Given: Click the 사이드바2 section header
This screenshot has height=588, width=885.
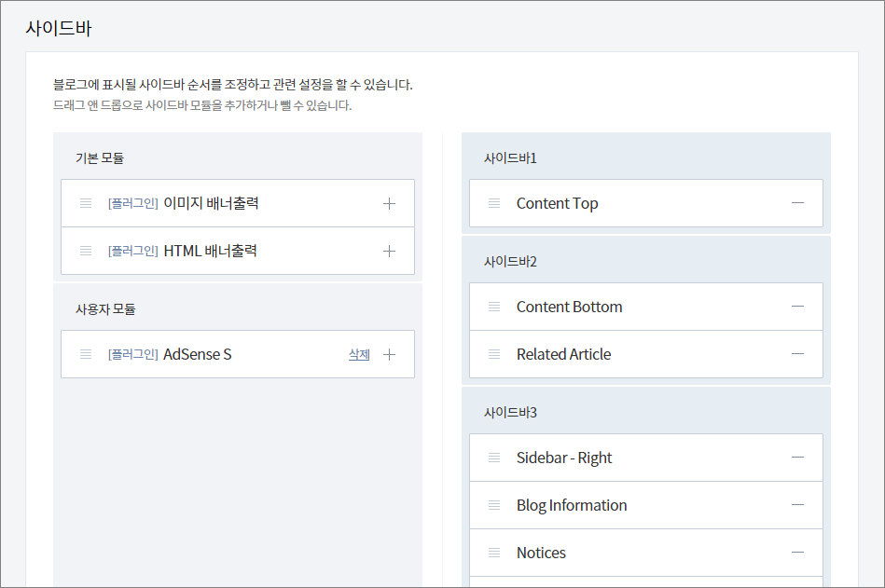Looking at the screenshot, I should (x=510, y=262).
